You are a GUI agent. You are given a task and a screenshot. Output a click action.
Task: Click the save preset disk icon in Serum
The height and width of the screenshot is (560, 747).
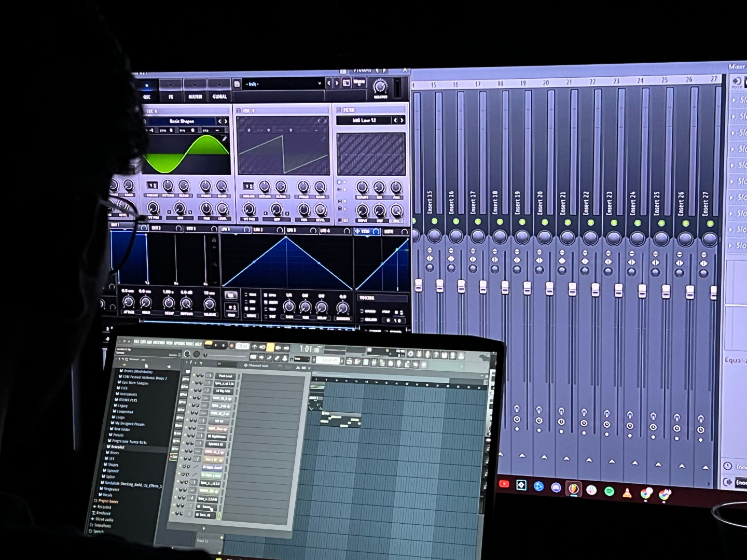click(x=237, y=84)
